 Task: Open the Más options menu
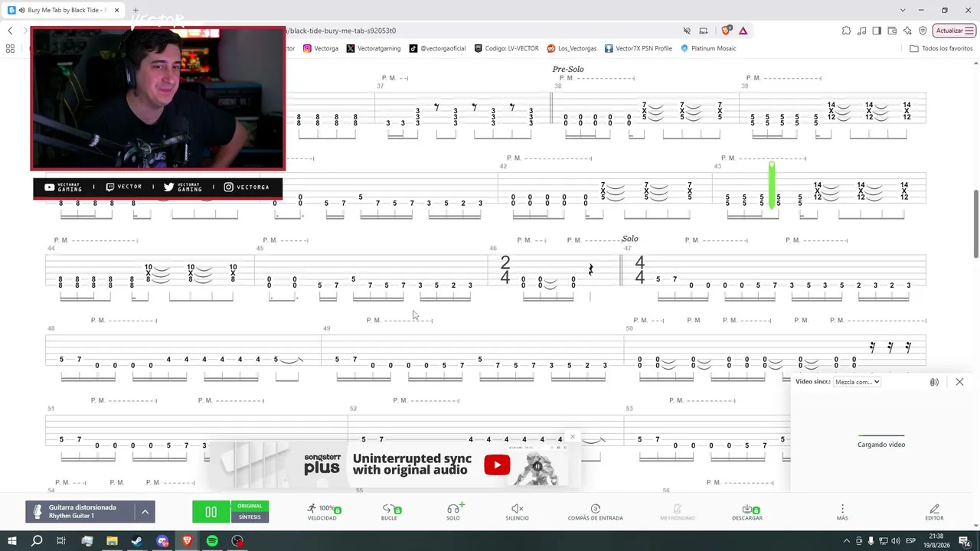point(842,512)
